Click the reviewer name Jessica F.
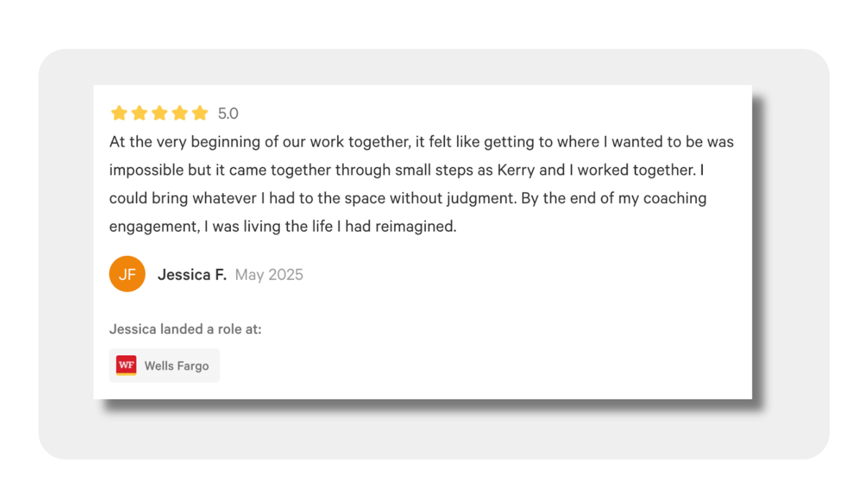The width and height of the screenshot is (868, 488). (192, 274)
